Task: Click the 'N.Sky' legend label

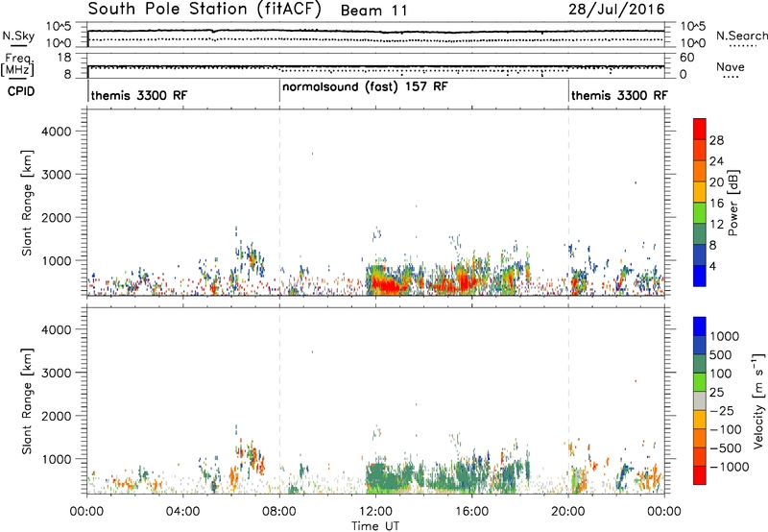Action: [18, 36]
